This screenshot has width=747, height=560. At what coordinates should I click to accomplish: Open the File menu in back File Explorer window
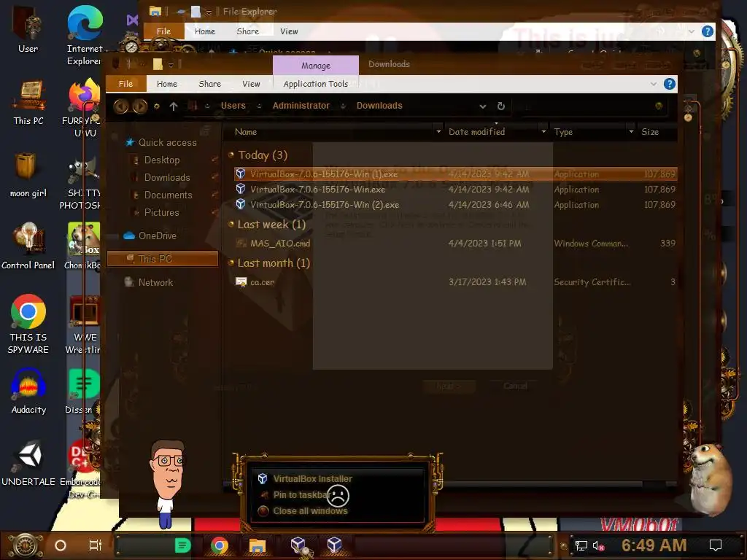[163, 31]
